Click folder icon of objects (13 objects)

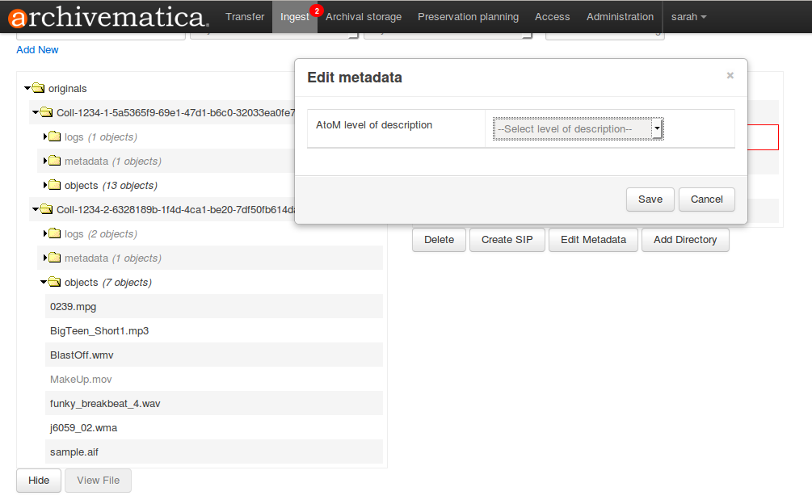pyautogui.click(x=55, y=185)
